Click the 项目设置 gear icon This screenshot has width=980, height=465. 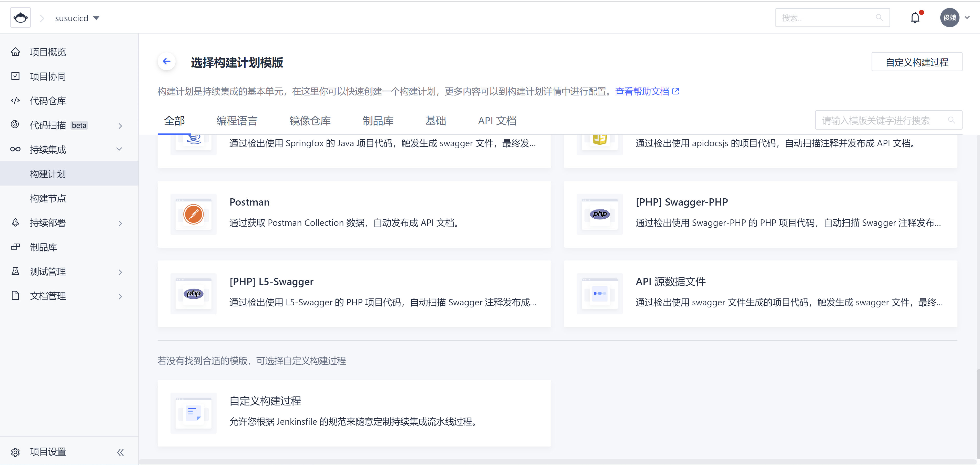point(15,452)
